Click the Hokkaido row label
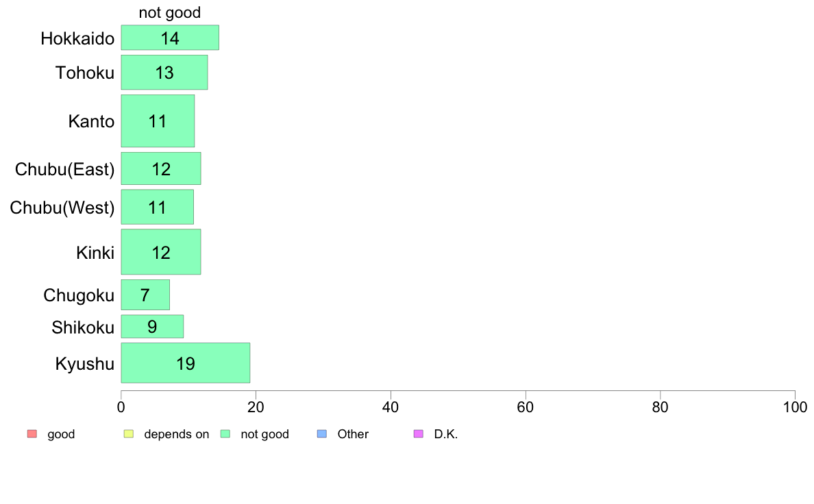The width and height of the screenshot is (814, 504). [x=77, y=38]
